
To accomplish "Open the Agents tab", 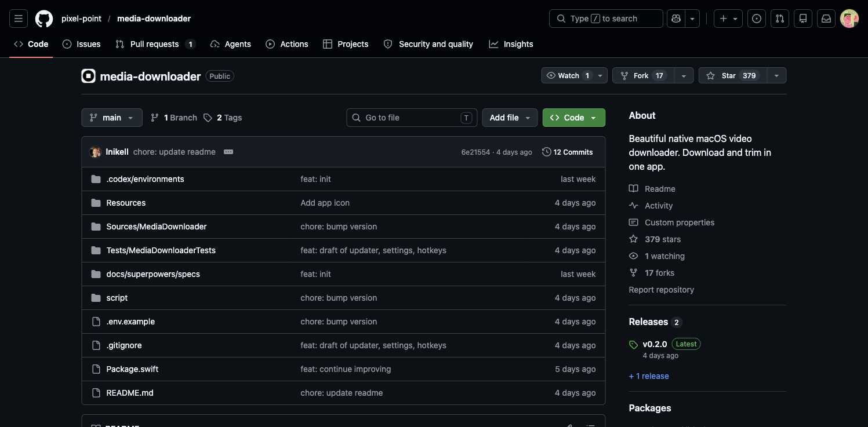I will coord(231,44).
